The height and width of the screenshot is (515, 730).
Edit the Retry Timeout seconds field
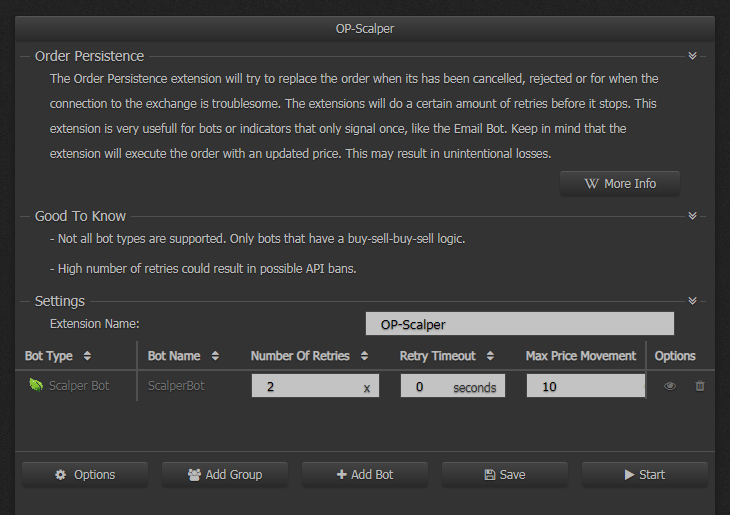[x=453, y=386]
